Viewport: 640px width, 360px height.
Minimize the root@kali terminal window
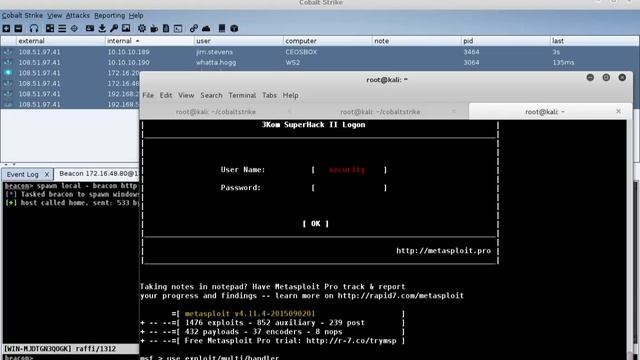point(590,77)
